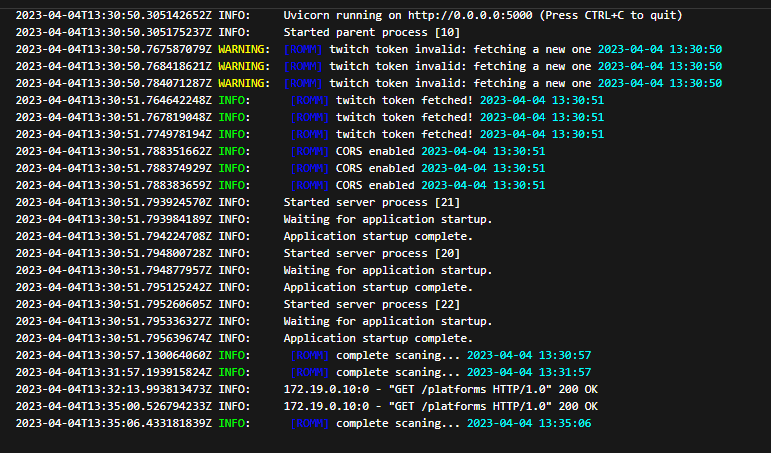
Task: Click 'Application startup complete.' at 13:30:51.795125242Z
Action: point(378,287)
